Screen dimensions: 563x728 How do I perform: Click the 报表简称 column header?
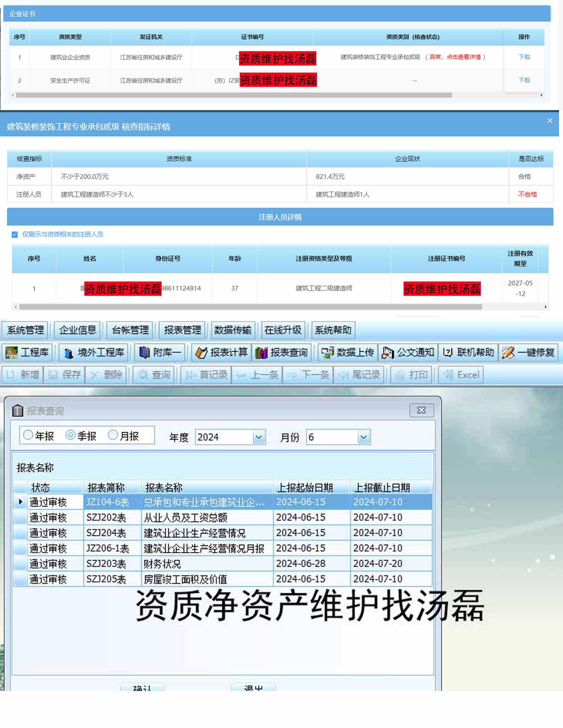pyautogui.click(x=112, y=488)
